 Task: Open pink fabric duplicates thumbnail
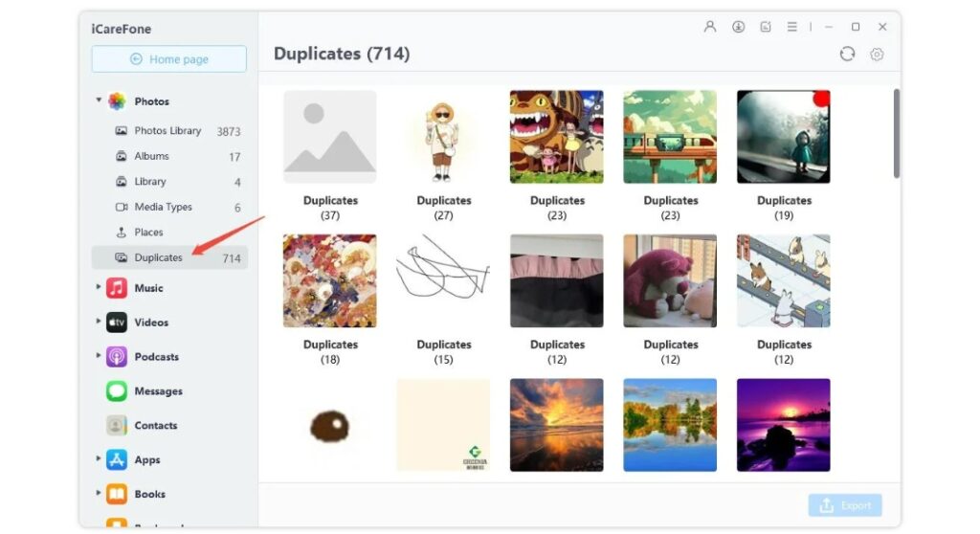557,280
